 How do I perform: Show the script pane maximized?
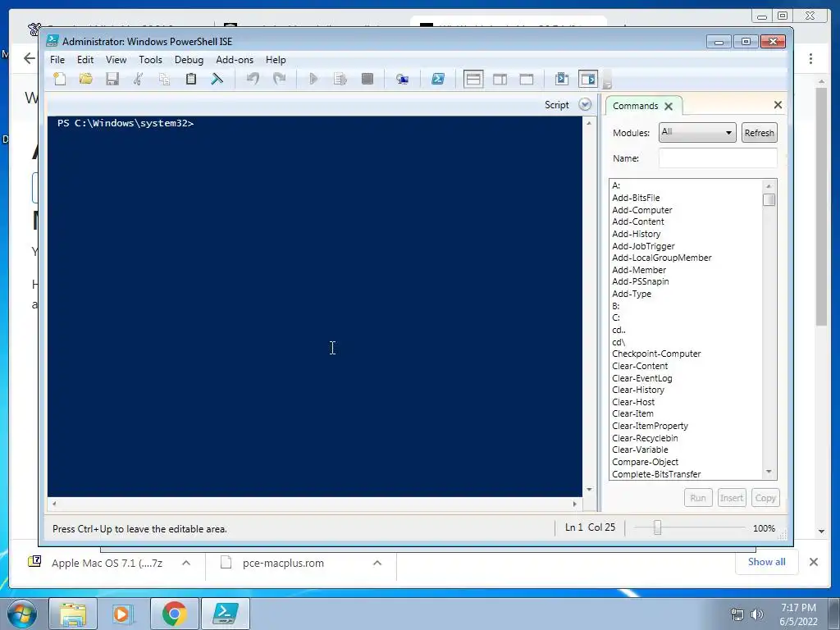pyautogui.click(x=527, y=80)
